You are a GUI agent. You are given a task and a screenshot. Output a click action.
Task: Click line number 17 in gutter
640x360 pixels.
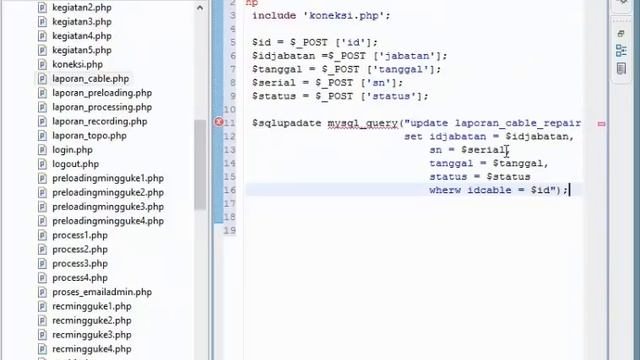pos(230,204)
